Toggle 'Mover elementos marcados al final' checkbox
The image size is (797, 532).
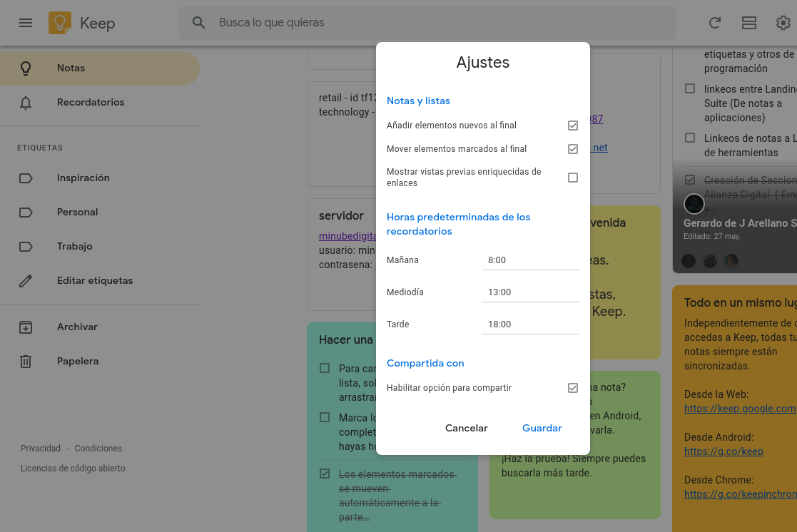pyautogui.click(x=573, y=149)
